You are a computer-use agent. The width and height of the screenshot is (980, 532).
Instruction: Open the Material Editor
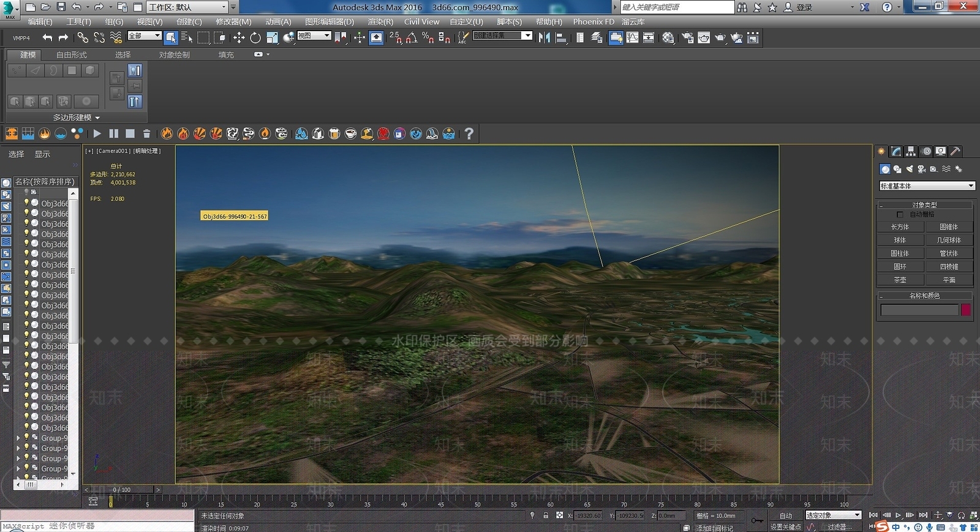[668, 38]
